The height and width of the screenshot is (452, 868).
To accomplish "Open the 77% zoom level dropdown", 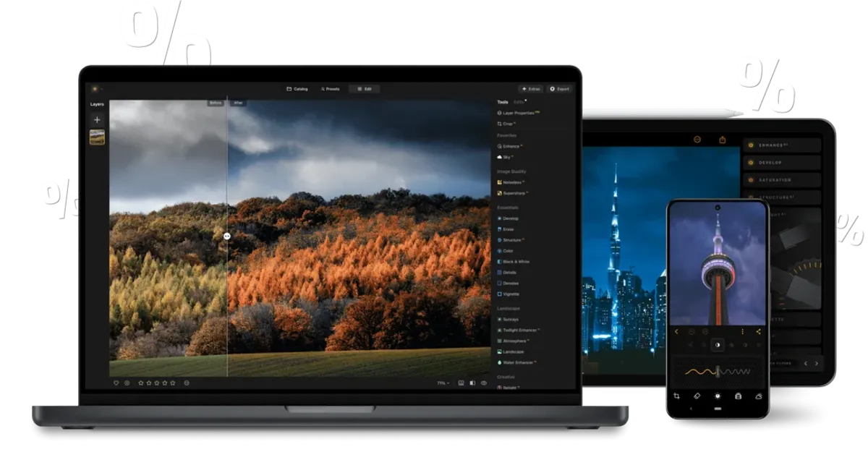I will (442, 383).
